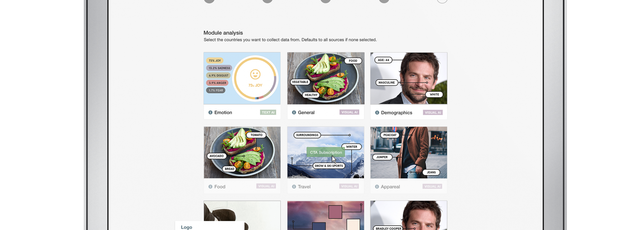Click the info icon beside Appareal
Viewport: 644px width, 230px height.
pos(377,187)
